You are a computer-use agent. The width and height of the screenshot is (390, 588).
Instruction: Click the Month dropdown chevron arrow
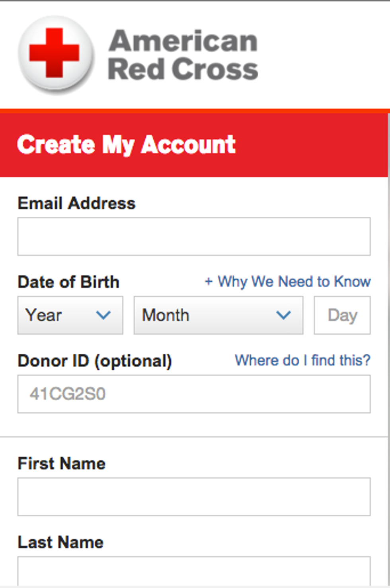[x=283, y=315]
